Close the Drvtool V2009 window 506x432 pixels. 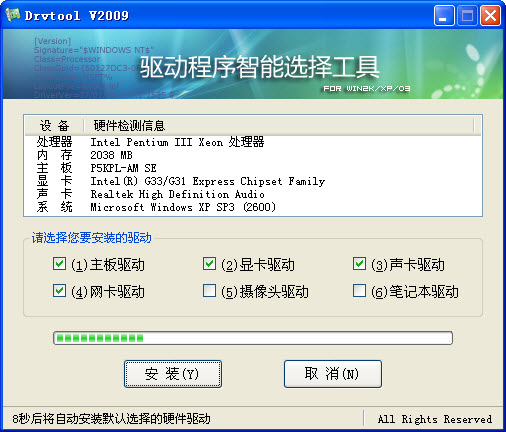click(x=490, y=15)
